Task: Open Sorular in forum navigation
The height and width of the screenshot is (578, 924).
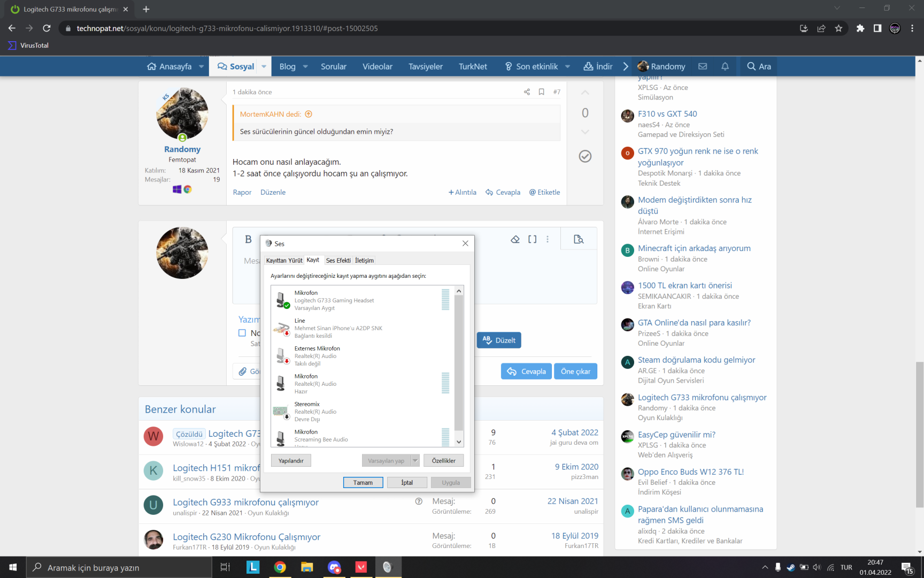Action: pos(334,66)
